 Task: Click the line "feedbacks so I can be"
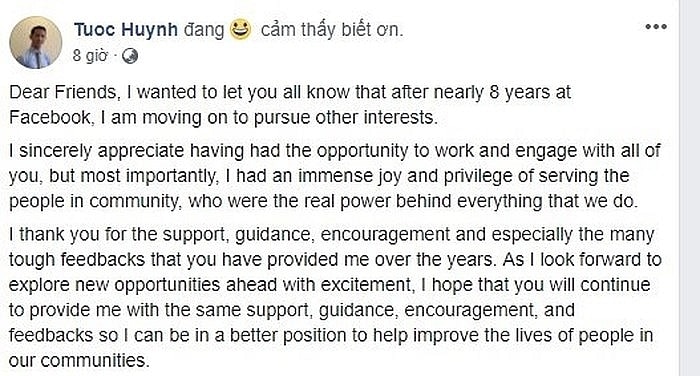[x=331, y=335]
